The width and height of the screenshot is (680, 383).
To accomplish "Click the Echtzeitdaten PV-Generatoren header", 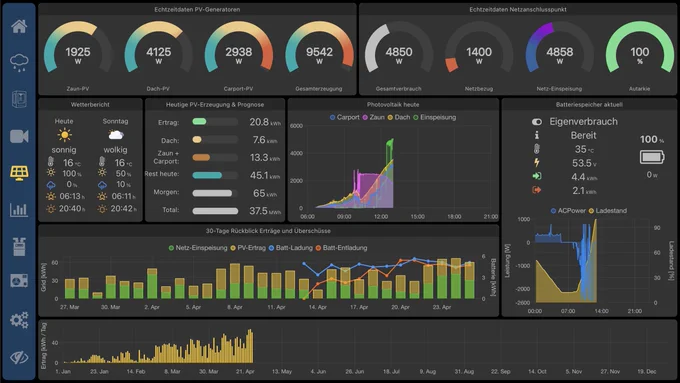I will (197, 9).
